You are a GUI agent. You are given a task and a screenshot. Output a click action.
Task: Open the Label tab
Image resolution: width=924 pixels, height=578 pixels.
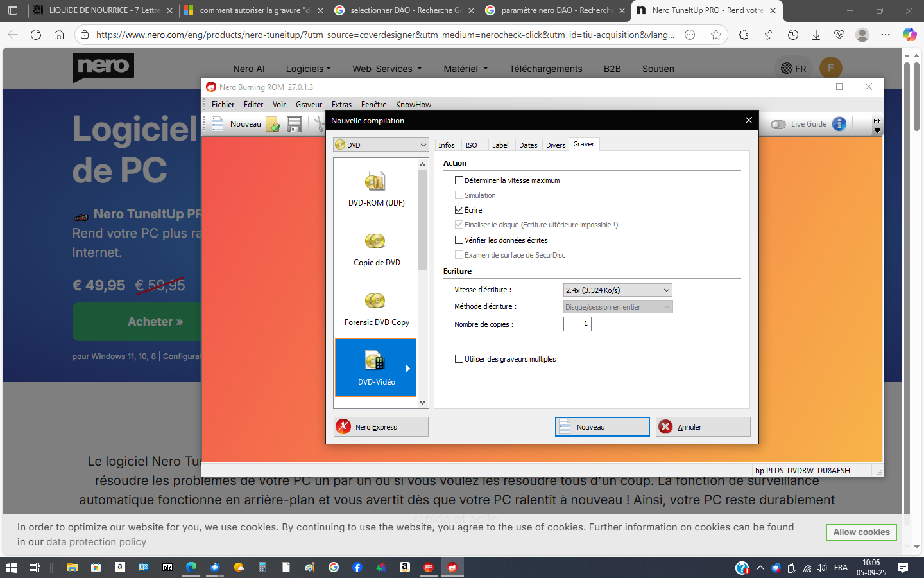tap(501, 145)
